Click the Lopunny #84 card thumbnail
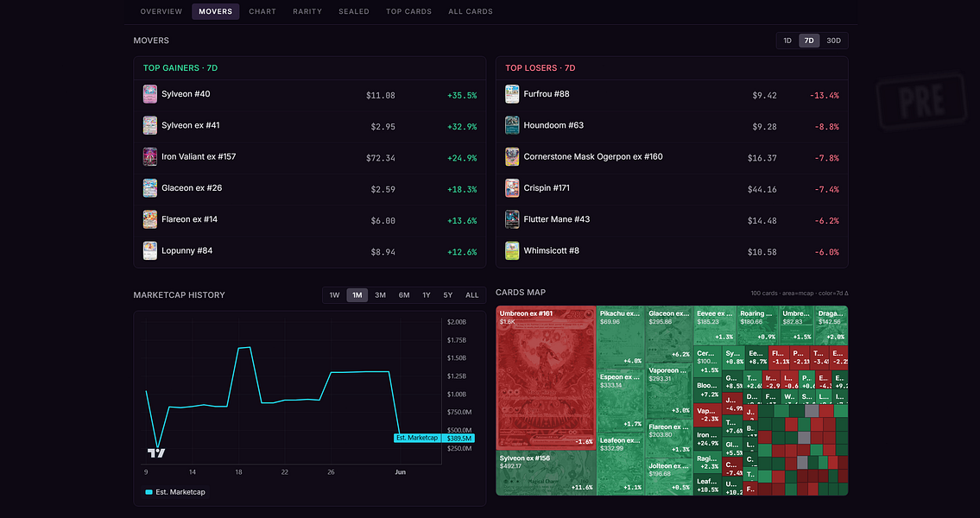The width and height of the screenshot is (980, 518). click(150, 250)
